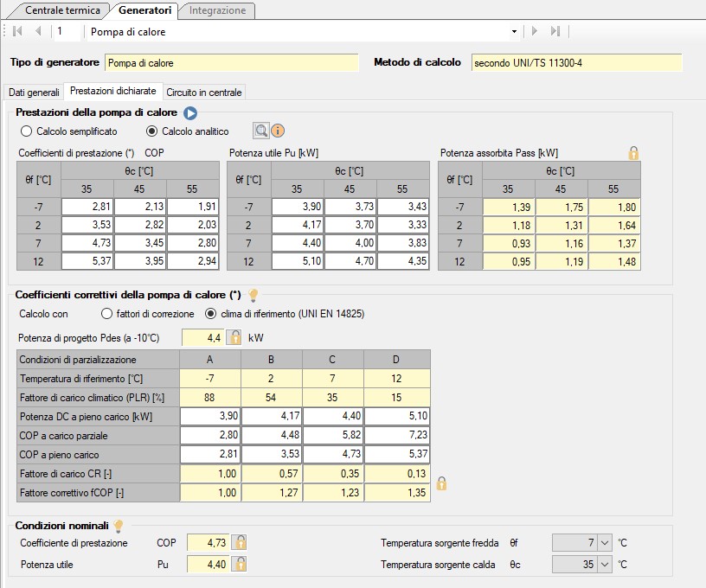Open the Circuito in centrale tab

204,92
